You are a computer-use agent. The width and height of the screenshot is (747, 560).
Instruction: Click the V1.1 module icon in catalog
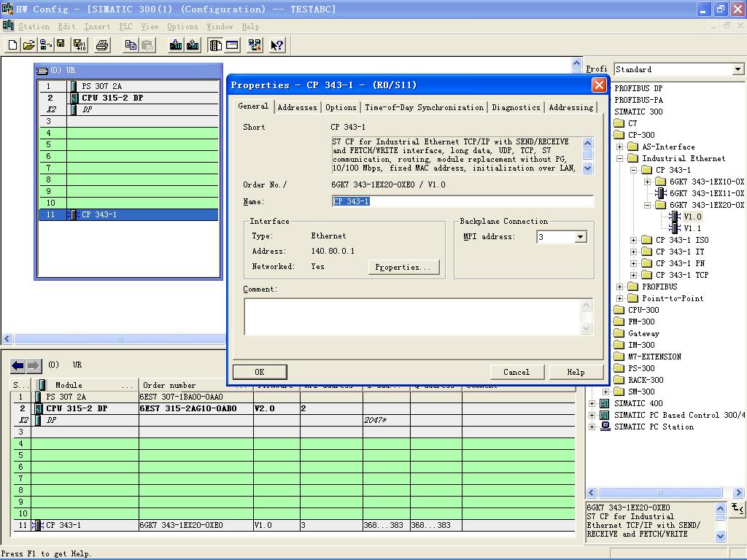[x=674, y=228]
